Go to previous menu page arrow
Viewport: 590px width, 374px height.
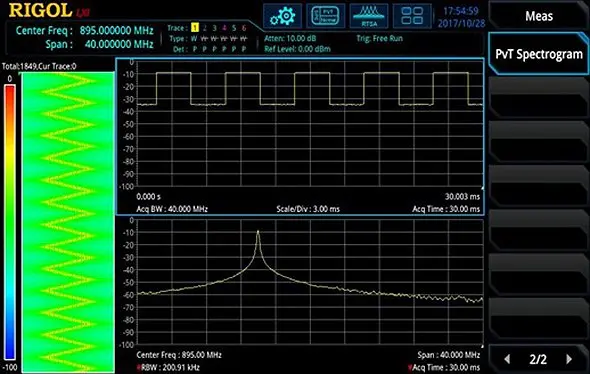click(507, 359)
